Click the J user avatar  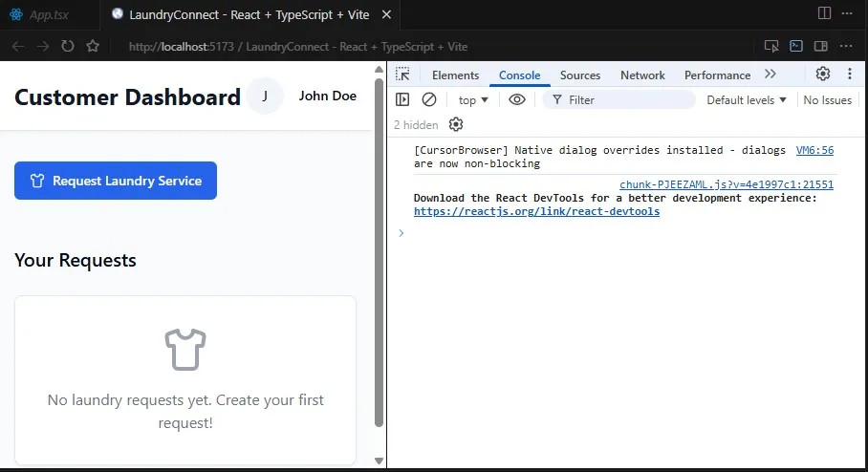(x=265, y=97)
